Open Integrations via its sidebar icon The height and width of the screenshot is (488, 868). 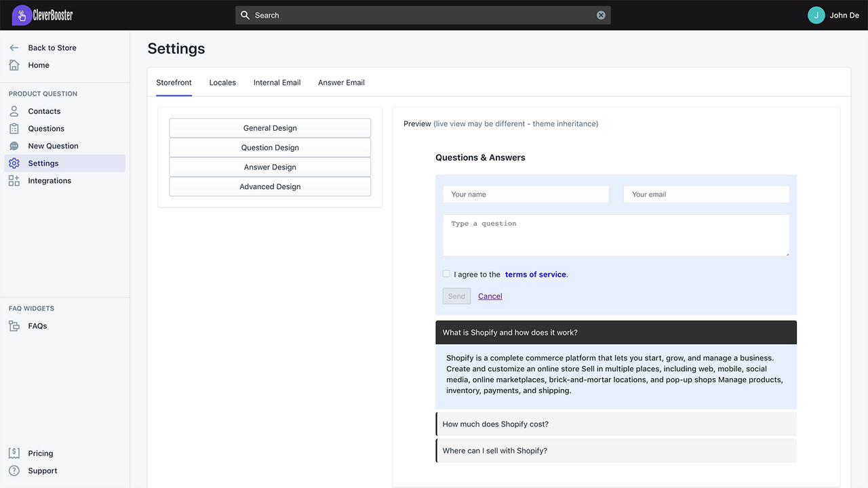[14, 180]
